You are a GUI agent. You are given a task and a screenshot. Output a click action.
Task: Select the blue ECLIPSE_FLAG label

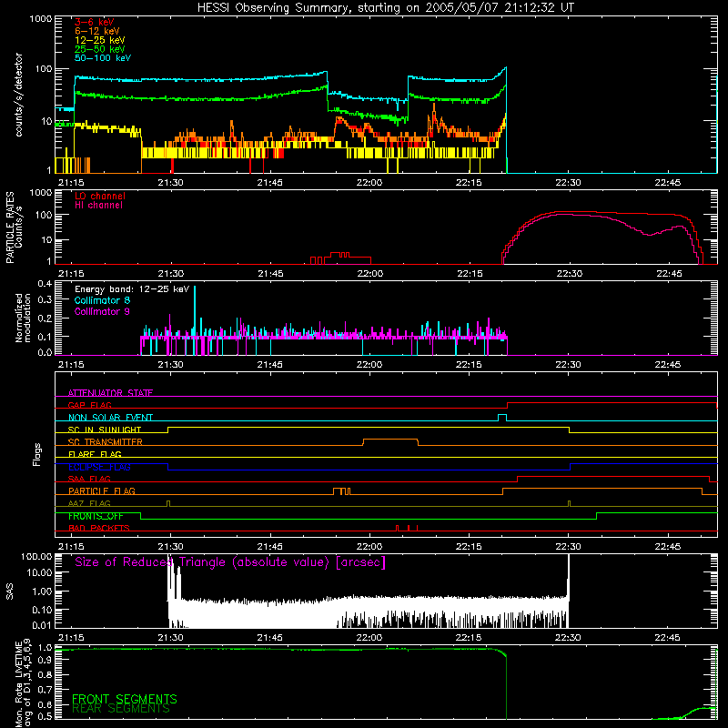pyautogui.click(x=99, y=467)
